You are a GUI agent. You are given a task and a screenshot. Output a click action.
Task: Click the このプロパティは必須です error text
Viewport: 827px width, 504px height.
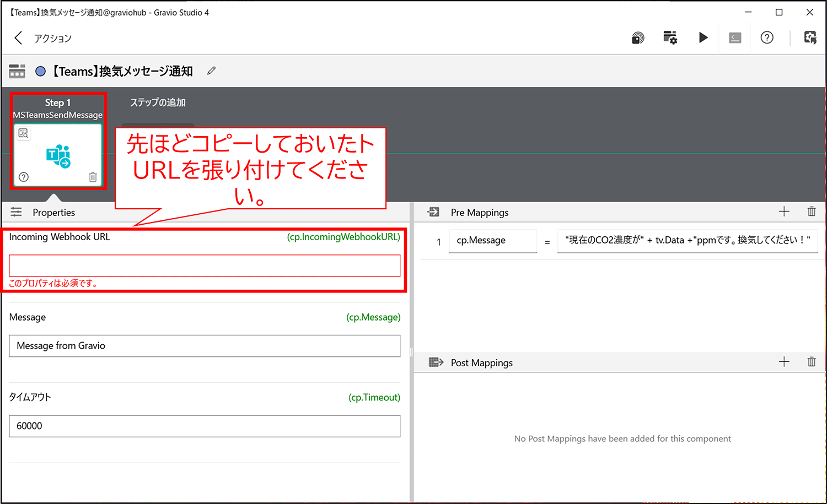(53, 283)
